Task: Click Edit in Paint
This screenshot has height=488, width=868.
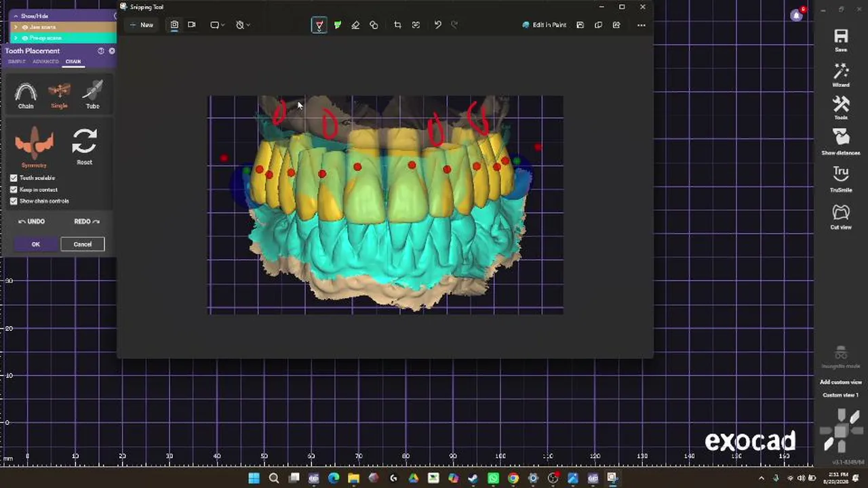Action: click(x=545, y=25)
